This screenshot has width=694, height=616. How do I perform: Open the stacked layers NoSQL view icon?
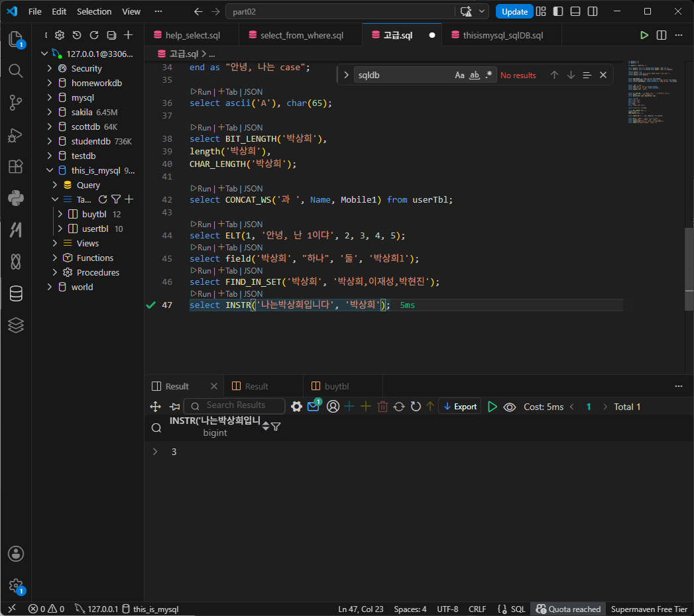(x=16, y=325)
